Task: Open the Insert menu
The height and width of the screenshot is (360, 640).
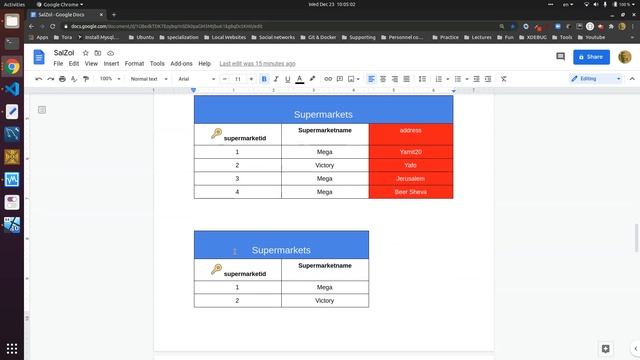Action: pos(111,64)
